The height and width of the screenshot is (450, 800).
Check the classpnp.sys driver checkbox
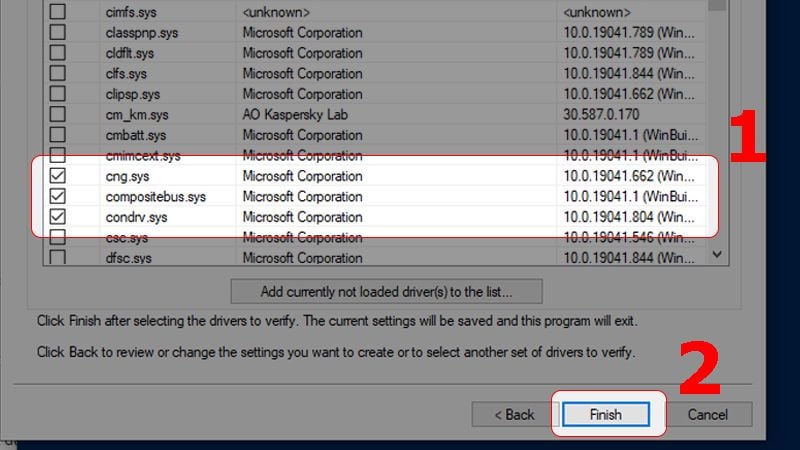57,33
